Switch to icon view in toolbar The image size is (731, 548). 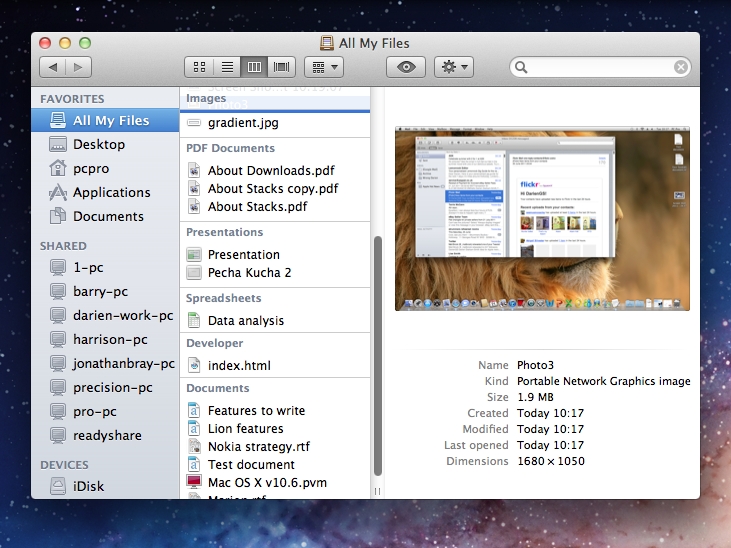[x=199, y=67]
